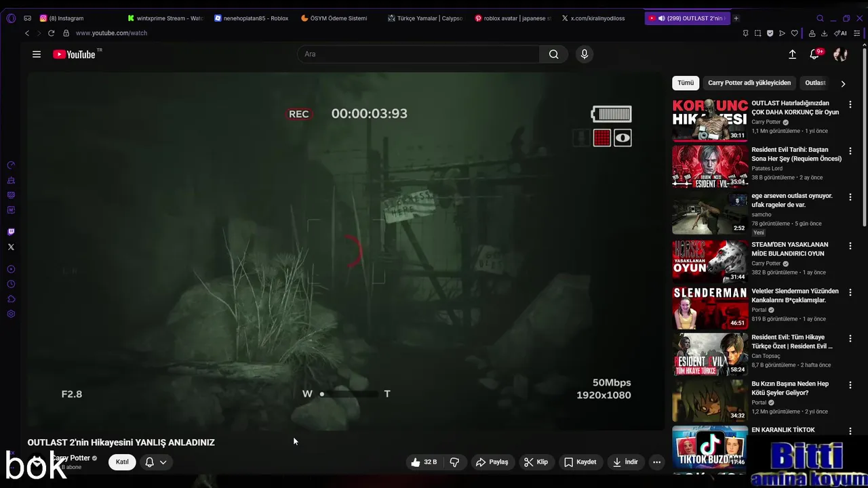The height and width of the screenshot is (488, 868).
Task: Open Resident Evil: Tüm Hikaye video title
Action: 792,342
